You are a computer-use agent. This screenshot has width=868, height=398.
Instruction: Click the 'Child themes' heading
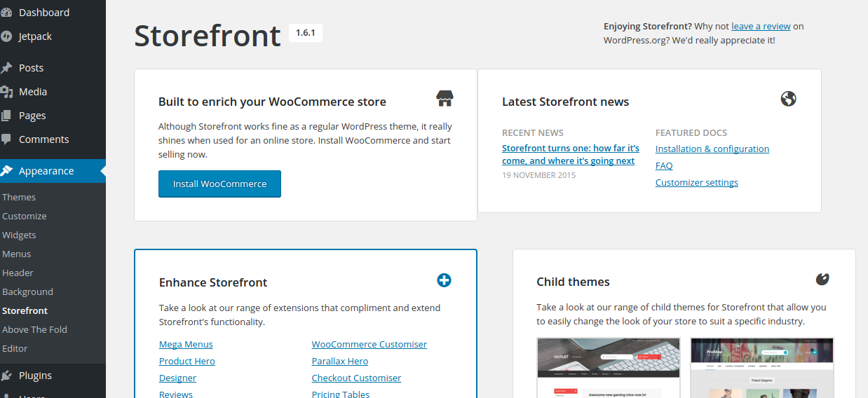coord(574,282)
